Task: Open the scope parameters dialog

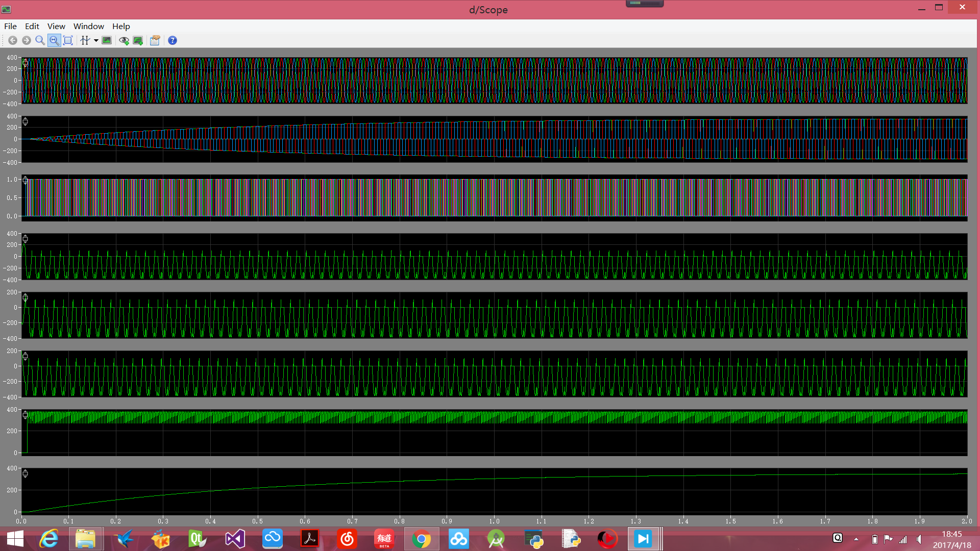Action: pyautogui.click(x=155, y=40)
